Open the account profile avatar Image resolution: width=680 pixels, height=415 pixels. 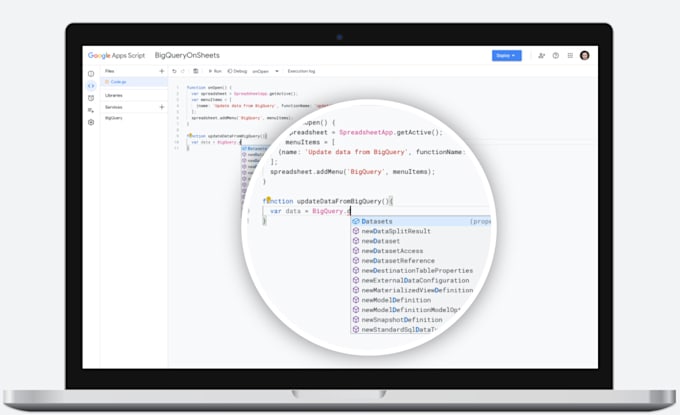[585, 55]
